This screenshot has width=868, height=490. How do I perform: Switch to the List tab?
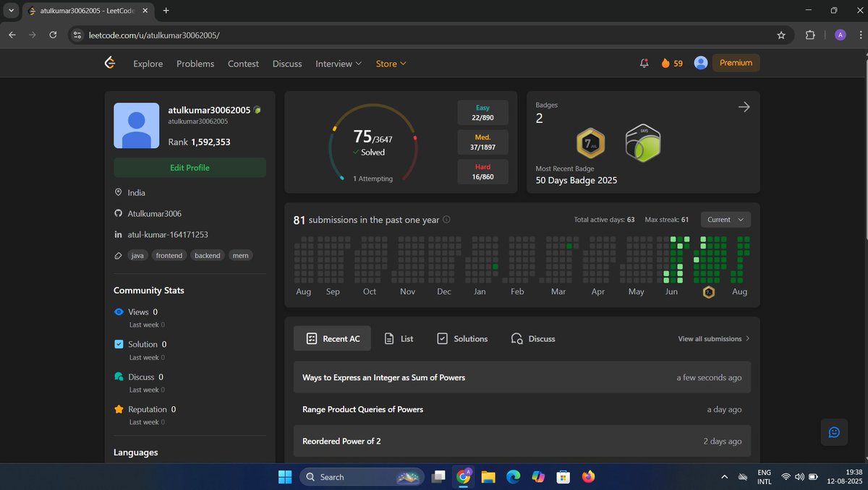(399, 338)
